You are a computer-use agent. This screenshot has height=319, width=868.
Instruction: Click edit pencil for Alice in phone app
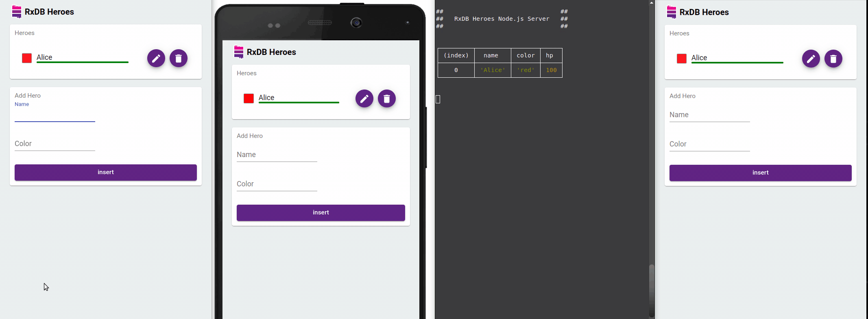pos(364,98)
